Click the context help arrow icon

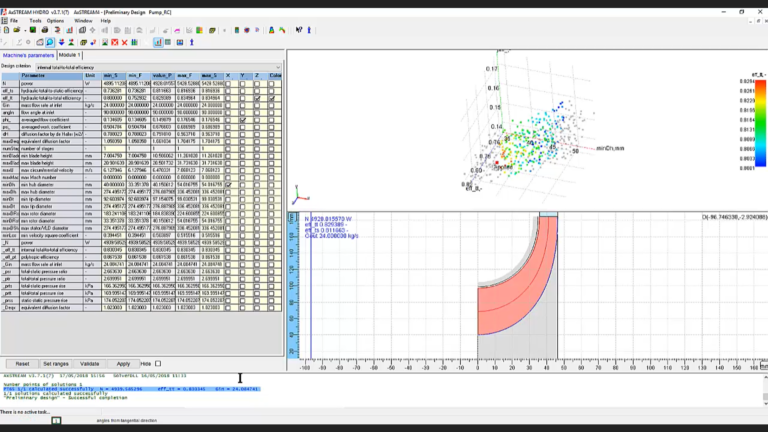299,30
